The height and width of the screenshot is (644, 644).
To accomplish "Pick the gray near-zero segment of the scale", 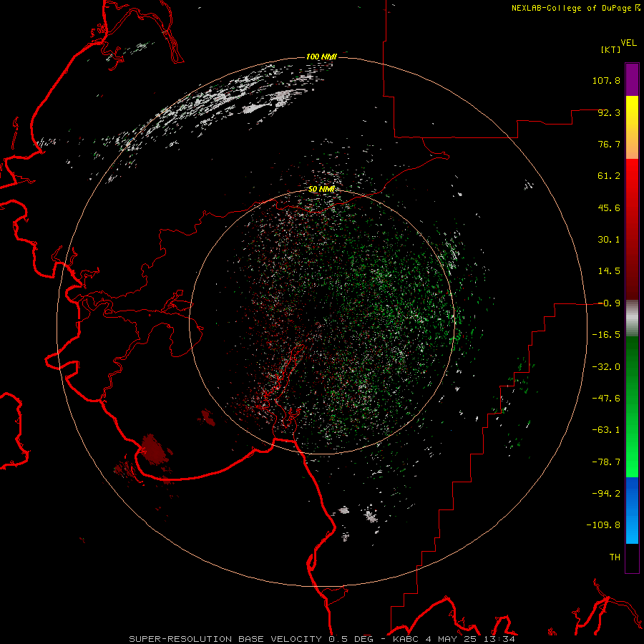I will coord(632,318).
